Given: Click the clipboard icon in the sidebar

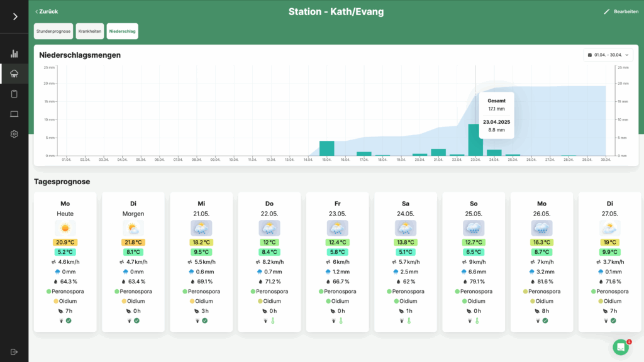Looking at the screenshot, I should point(14,94).
